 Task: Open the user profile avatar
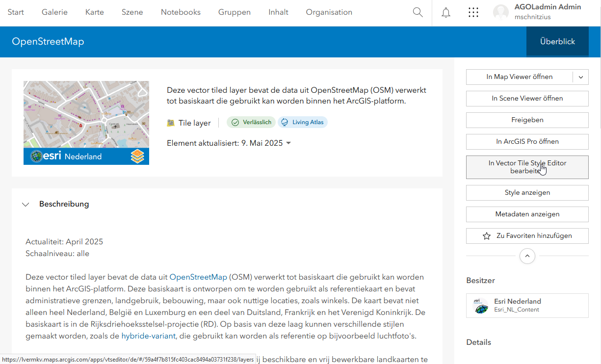tap(501, 13)
